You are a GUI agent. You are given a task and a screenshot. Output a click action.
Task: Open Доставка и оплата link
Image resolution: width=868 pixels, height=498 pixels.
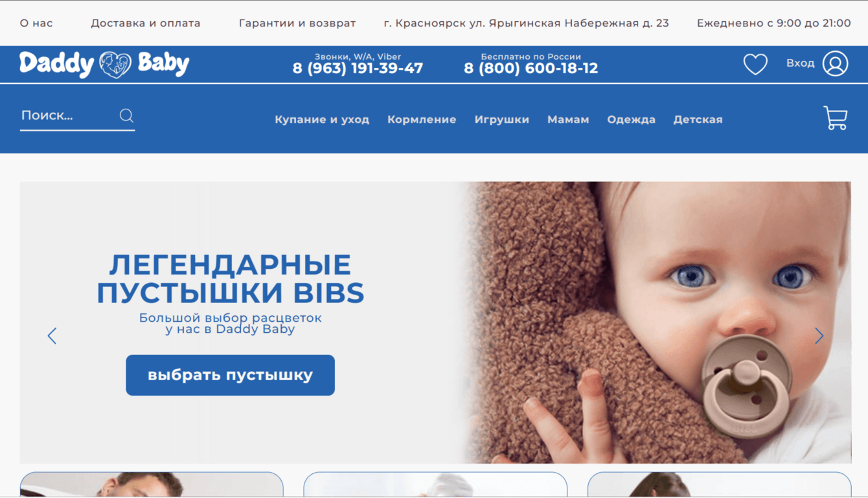tap(145, 23)
